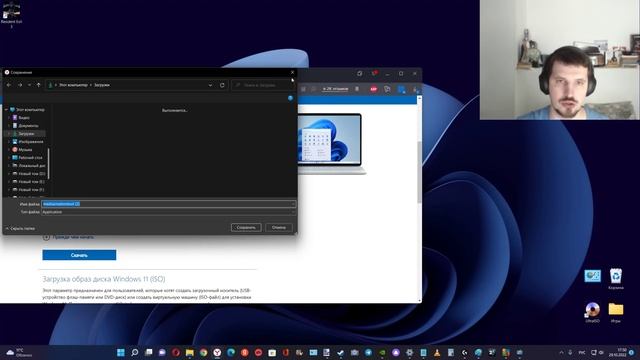Viewport: 640px width, 360px height.
Task: Click the bookmark icon in browser address bar
Action: coord(357,89)
